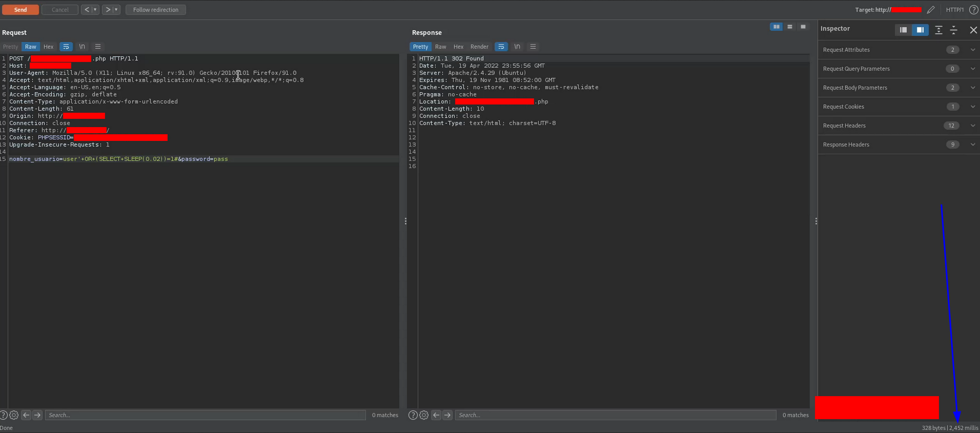Expand Request Cookies chevron
Screen dimensions: 980x433
(973, 107)
